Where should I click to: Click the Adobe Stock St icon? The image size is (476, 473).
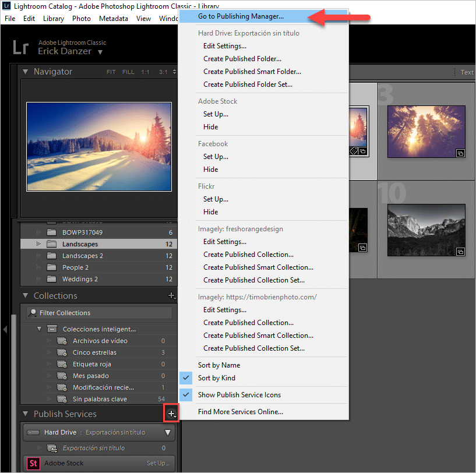[x=33, y=463]
